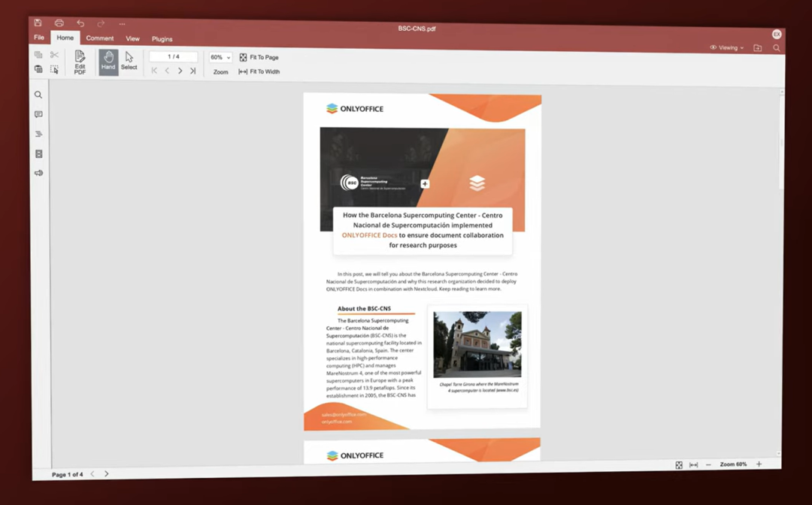Redo the last undone action
The image size is (812, 505).
coord(101,23)
